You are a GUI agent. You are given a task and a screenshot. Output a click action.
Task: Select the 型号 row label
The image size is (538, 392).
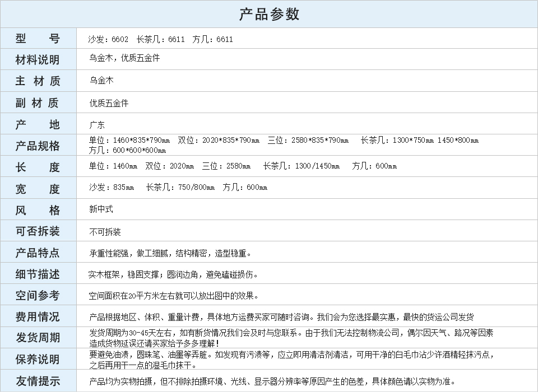38,38
